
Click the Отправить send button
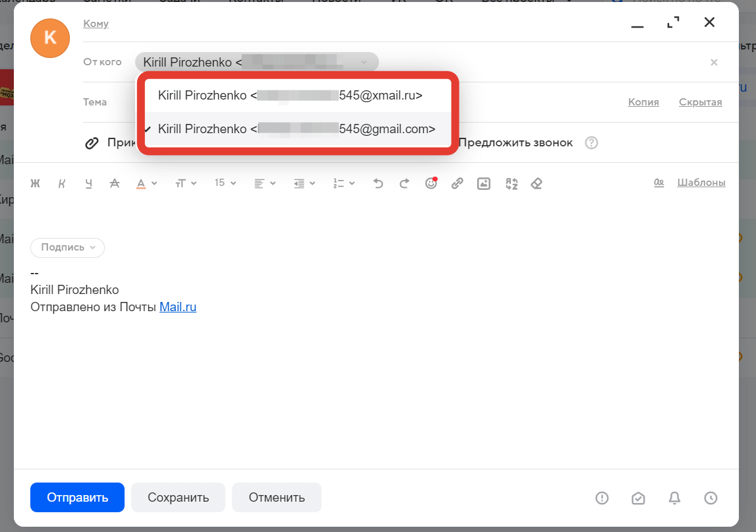coord(77,498)
